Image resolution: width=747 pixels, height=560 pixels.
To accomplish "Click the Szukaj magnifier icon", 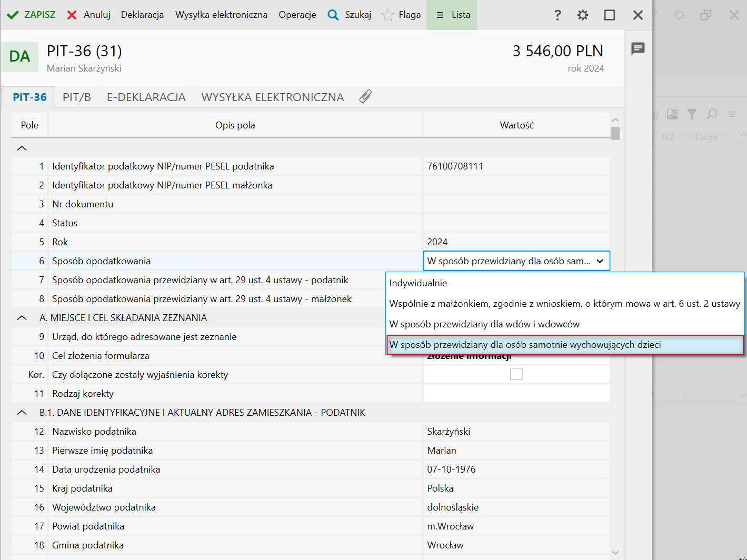I will click(x=333, y=15).
